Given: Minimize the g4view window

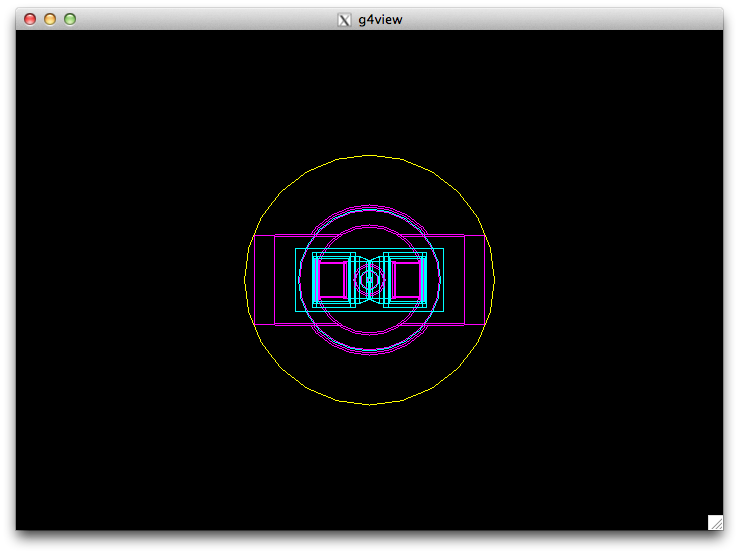Looking at the screenshot, I should (50, 19).
